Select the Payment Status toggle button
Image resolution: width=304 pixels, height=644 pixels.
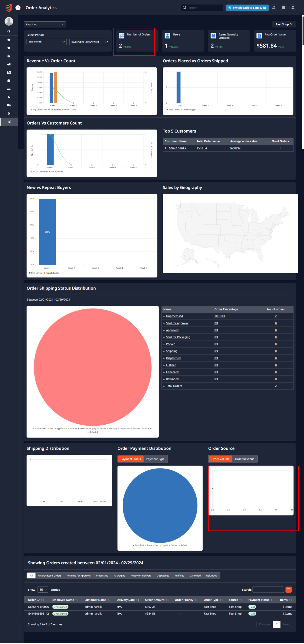pos(131,459)
